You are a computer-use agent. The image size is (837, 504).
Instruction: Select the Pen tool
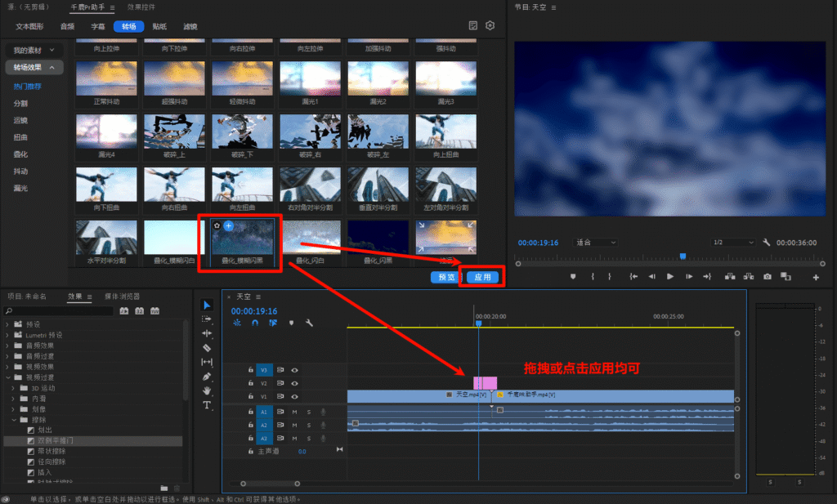[x=207, y=377]
